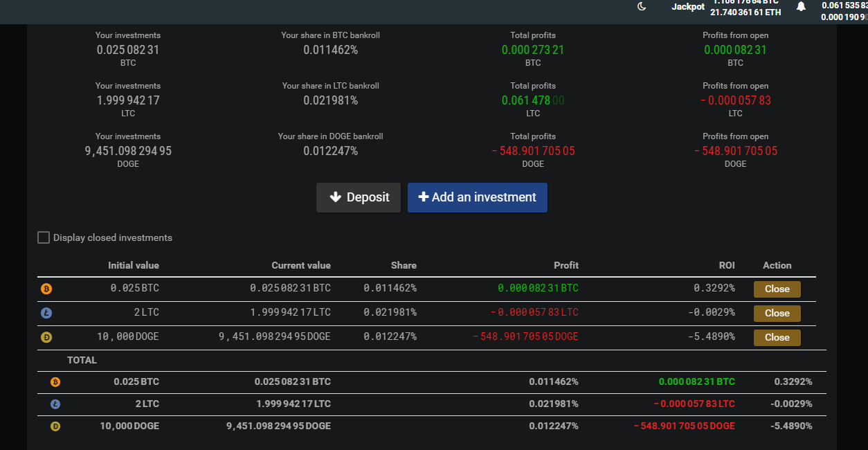Click BTC bankroll share 0.011462% at top
Screen dimensions: 868x450
click(x=331, y=50)
